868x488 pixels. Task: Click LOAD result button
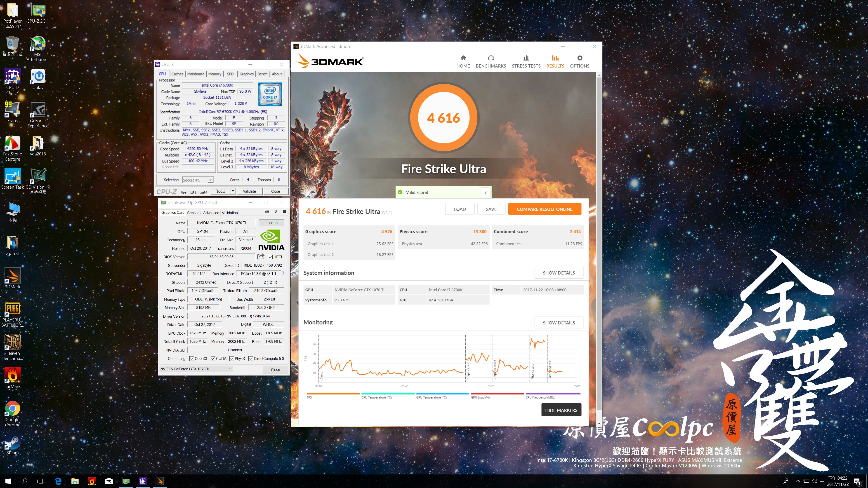point(460,209)
